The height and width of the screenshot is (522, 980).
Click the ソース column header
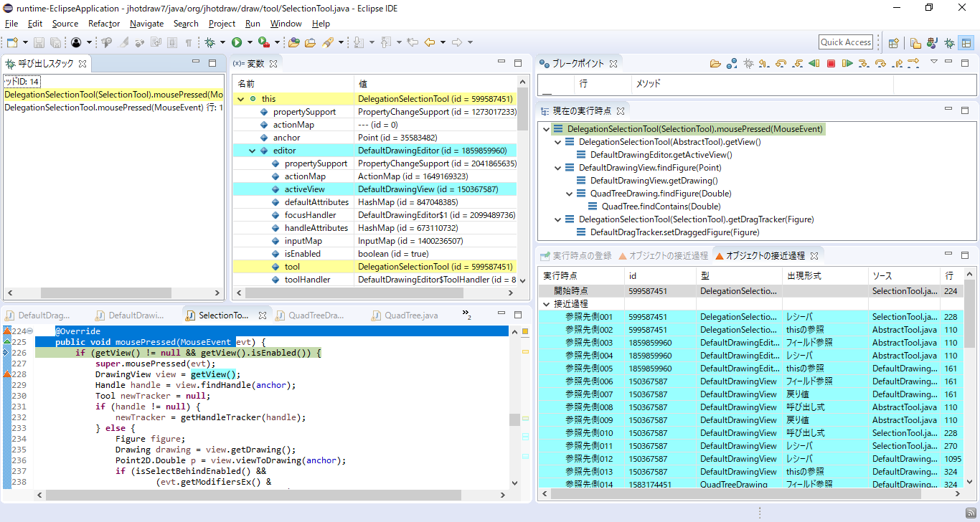[903, 275]
